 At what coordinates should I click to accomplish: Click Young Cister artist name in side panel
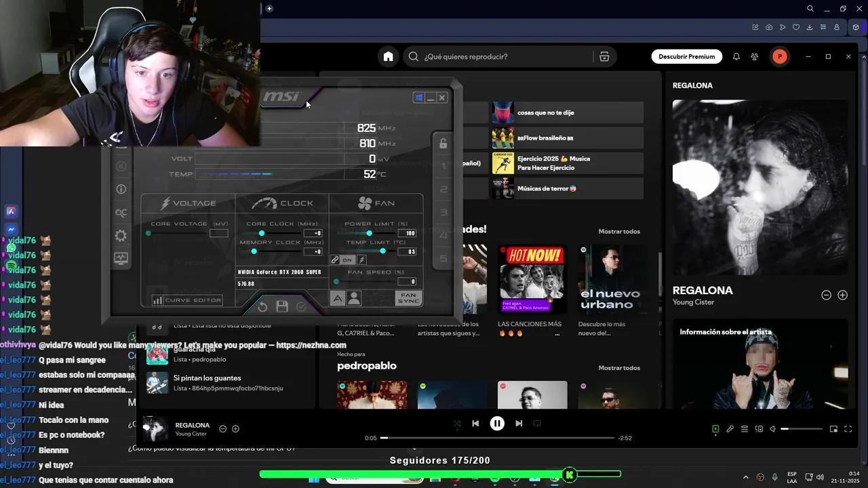pyautogui.click(x=693, y=302)
